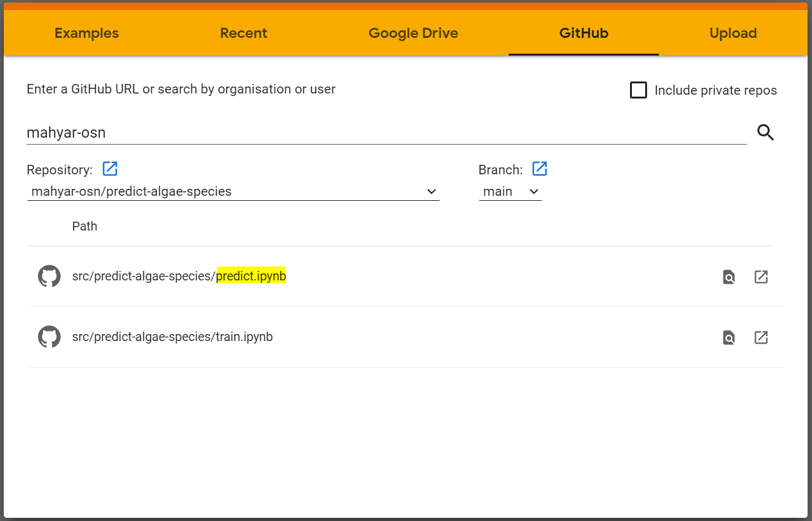
Task: Switch to the Recent tab
Action: pyautogui.click(x=244, y=33)
